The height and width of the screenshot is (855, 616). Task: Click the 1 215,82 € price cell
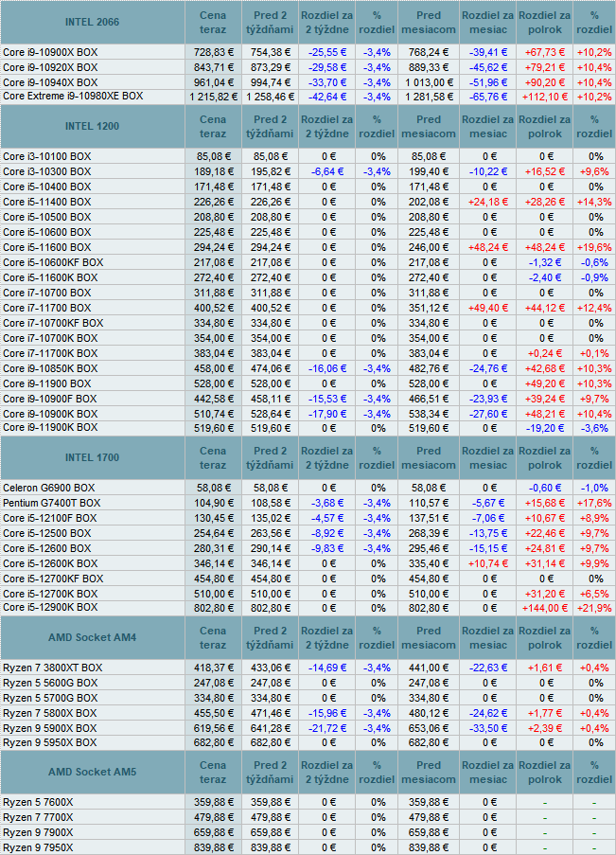[214, 98]
